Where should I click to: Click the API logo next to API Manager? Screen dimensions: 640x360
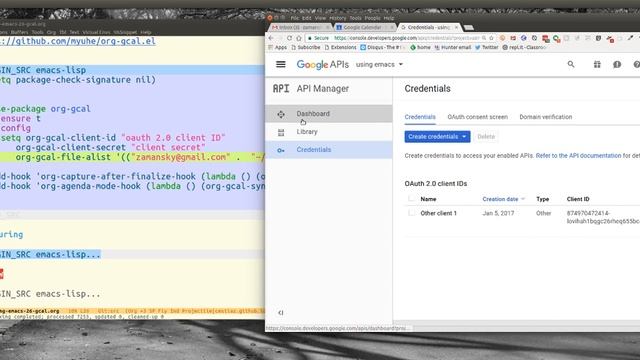tap(281, 89)
